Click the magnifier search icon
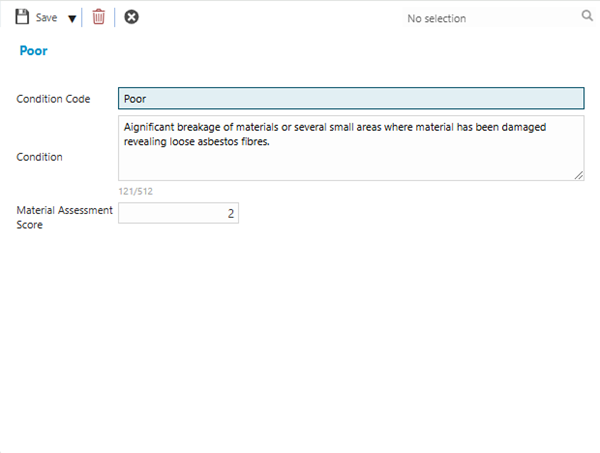600x453 pixels. tap(587, 16)
